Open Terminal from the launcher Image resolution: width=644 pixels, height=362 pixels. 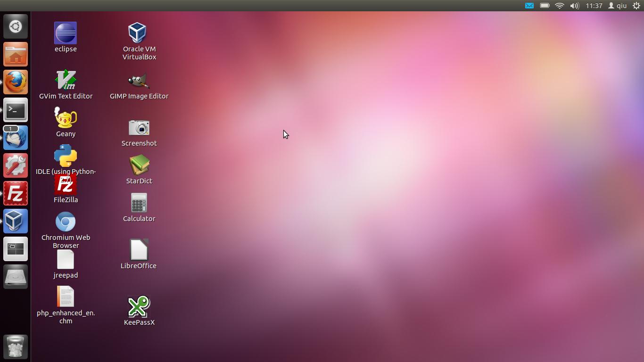pyautogui.click(x=16, y=110)
